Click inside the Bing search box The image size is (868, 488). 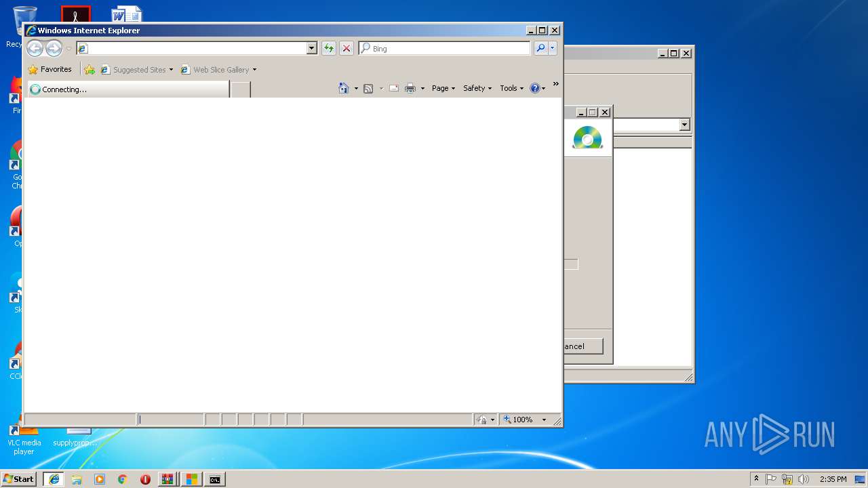click(445, 48)
